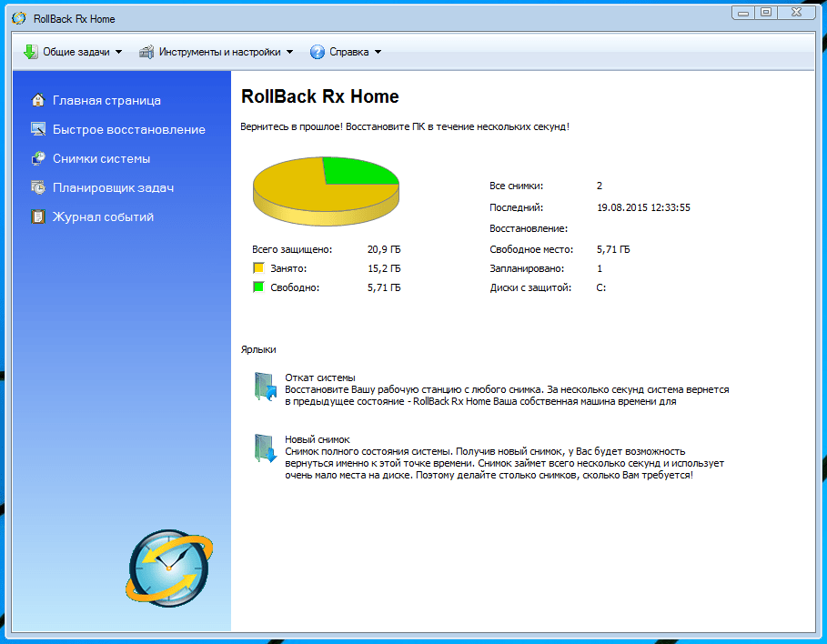This screenshot has width=827, height=644.
Task: Click the Планировщик задач clock icon
Action: 38,187
